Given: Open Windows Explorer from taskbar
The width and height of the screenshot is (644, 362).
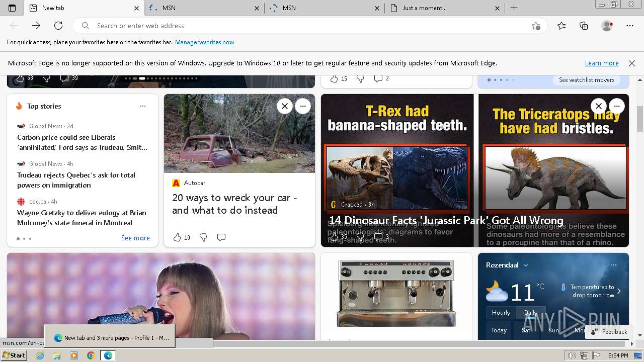Looking at the screenshot, I should 57,355.
